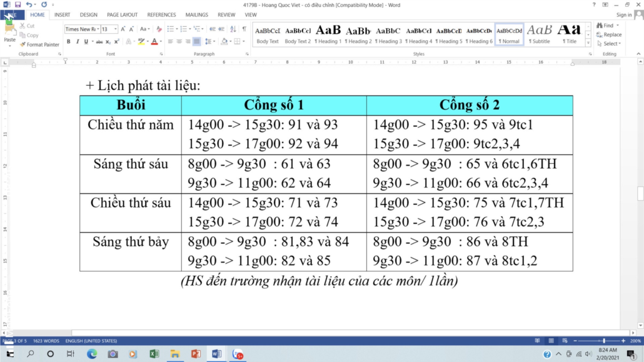Open Excel from the Windows taskbar
The width and height of the screenshot is (644, 362).
click(154, 354)
